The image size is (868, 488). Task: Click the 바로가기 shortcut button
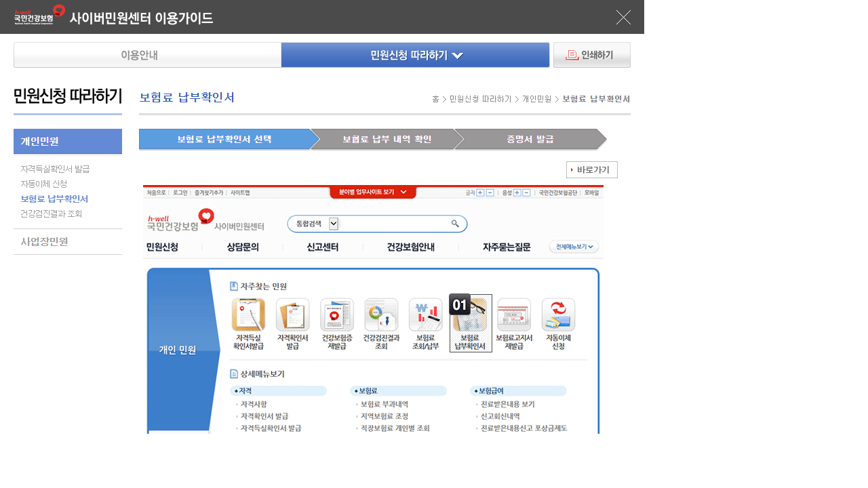[x=592, y=169]
